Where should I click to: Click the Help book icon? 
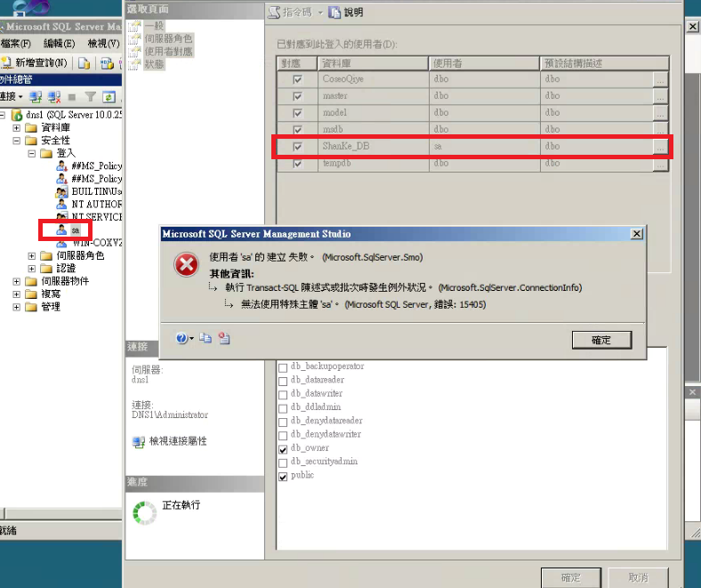click(x=334, y=12)
